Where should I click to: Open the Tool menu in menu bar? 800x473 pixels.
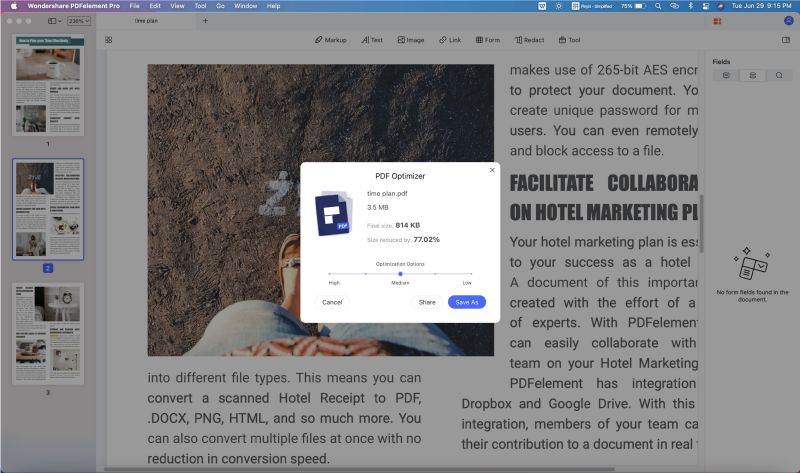pyautogui.click(x=200, y=6)
